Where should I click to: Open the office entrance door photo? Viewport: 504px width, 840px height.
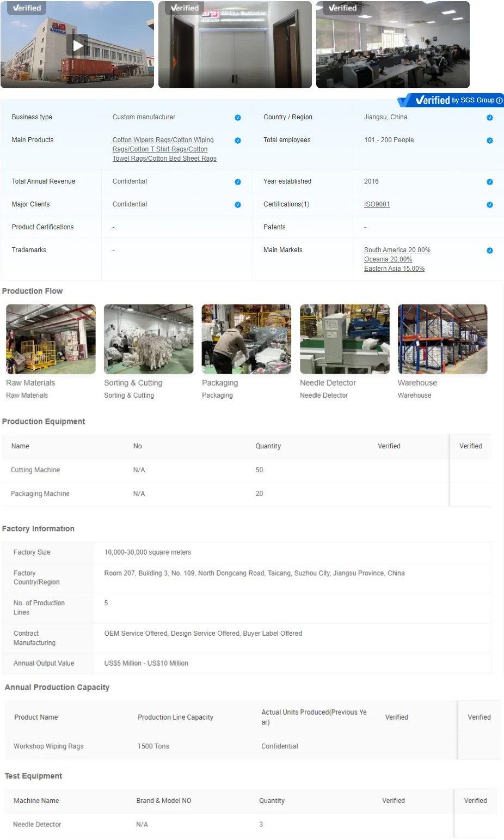(235, 45)
